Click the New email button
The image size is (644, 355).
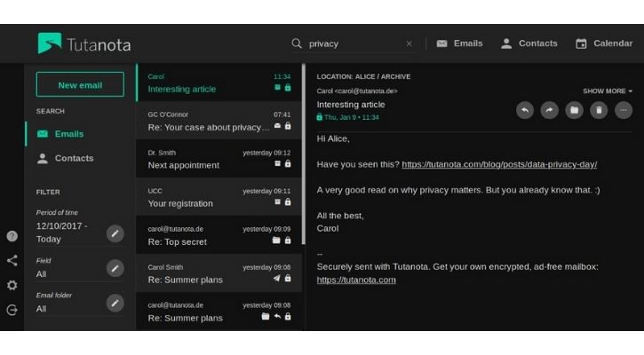click(80, 85)
